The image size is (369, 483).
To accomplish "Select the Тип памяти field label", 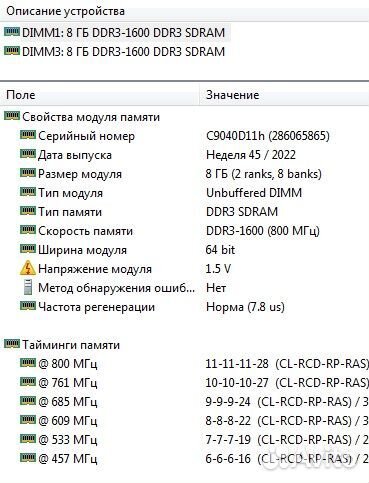I will pos(70,212).
